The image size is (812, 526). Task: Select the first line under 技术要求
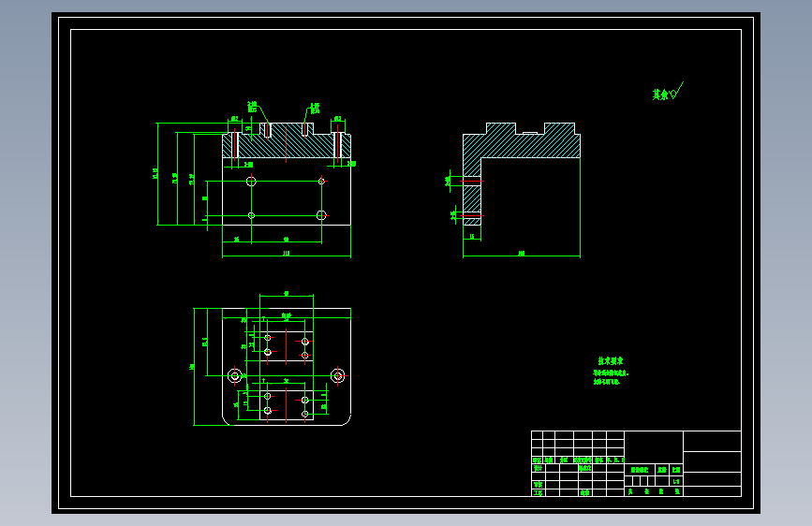[x=611, y=373]
